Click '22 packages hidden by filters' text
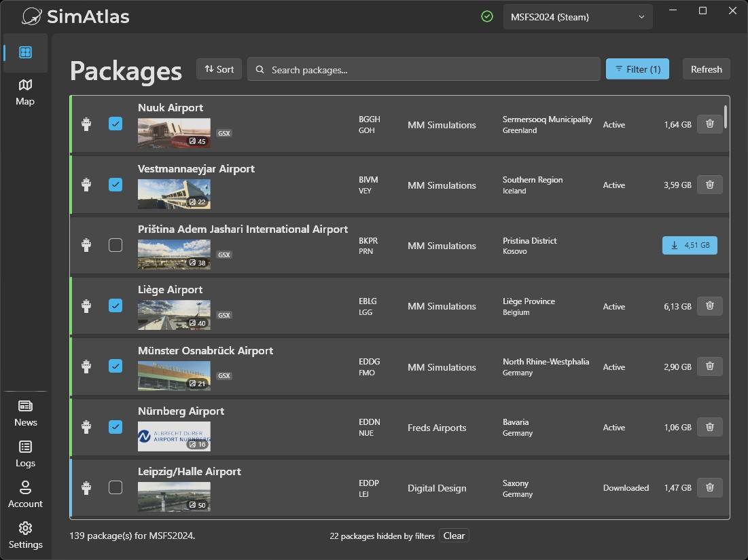Image resolution: width=748 pixels, height=560 pixels. tap(382, 536)
